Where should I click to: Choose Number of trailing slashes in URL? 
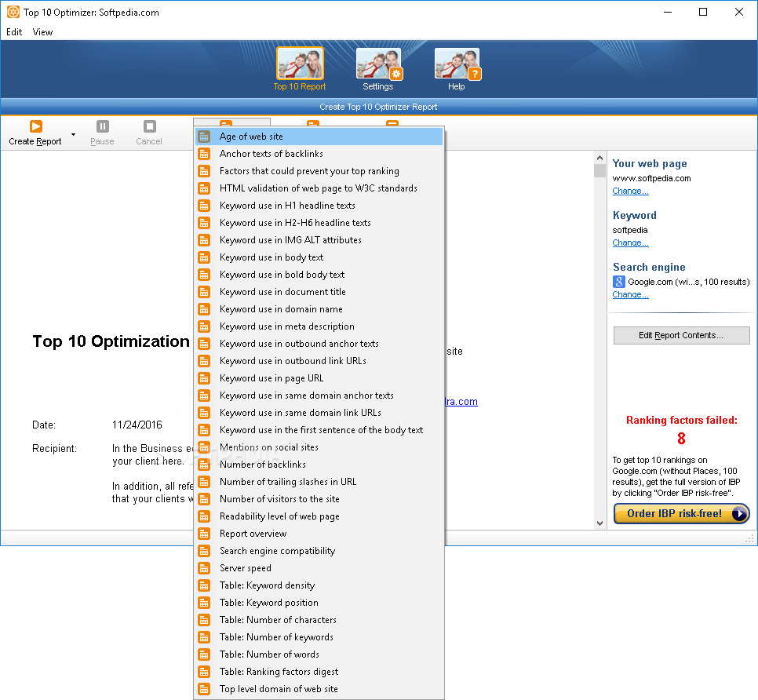click(x=319, y=482)
